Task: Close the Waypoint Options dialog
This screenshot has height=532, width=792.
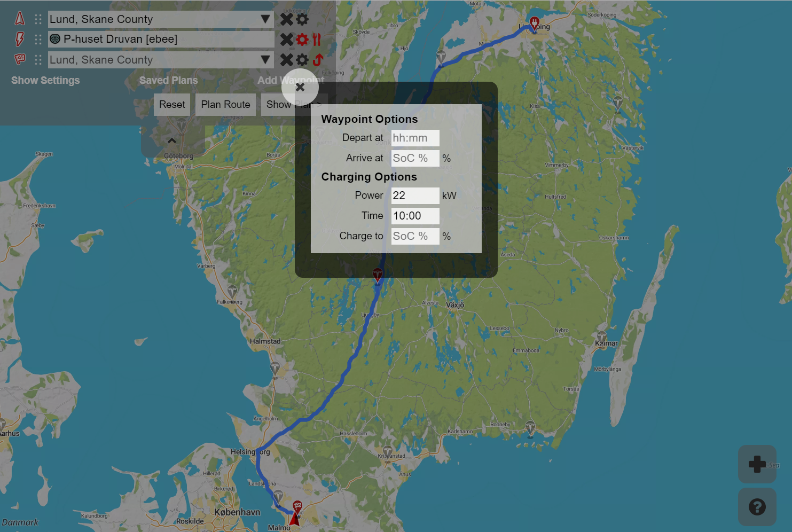Action: 300,87
